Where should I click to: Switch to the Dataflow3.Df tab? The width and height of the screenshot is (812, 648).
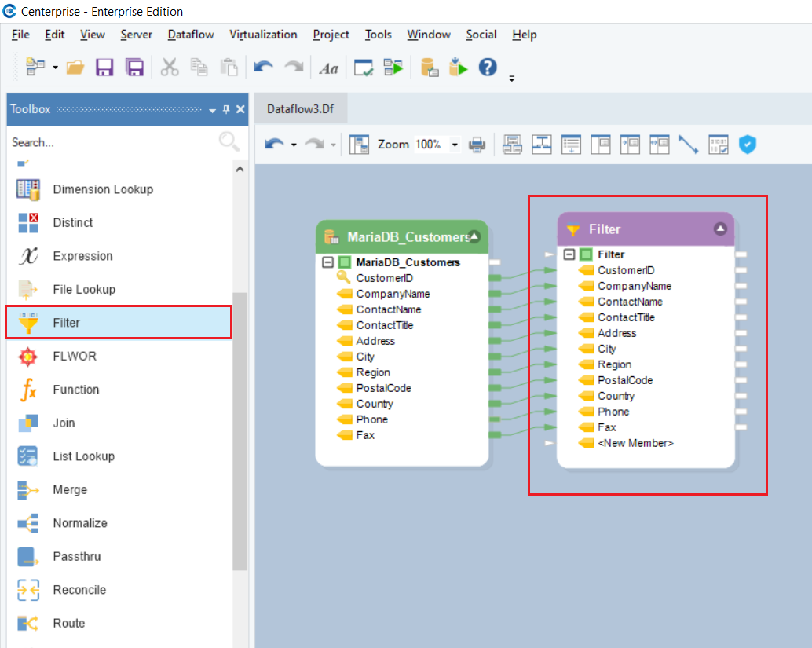click(301, 109)
